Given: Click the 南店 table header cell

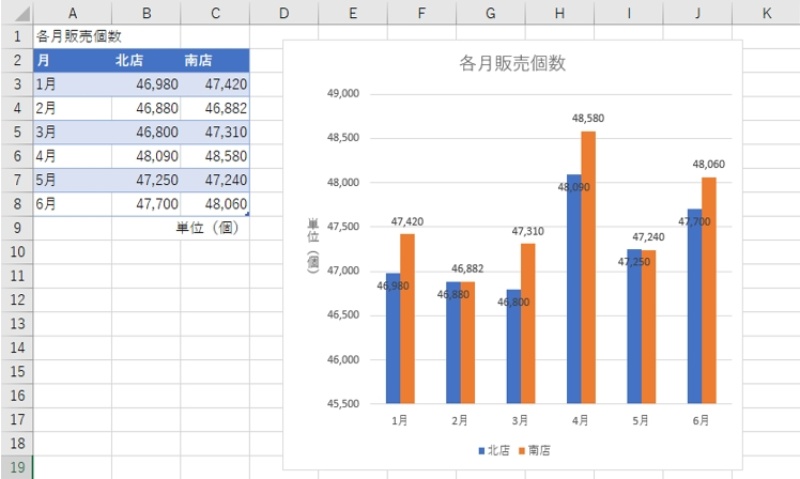Looking at the screenshot, I should tap(215, 60).
